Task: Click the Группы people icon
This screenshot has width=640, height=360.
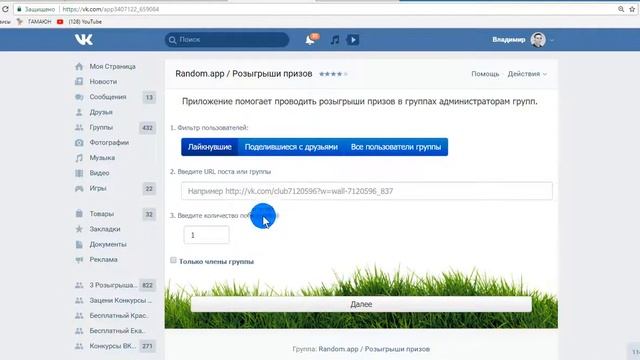Action: click(x=79, y=127)
